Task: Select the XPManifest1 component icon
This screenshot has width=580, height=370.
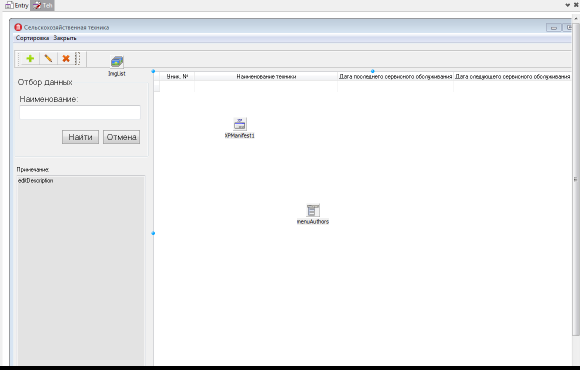Action: [x=240, y=124]
